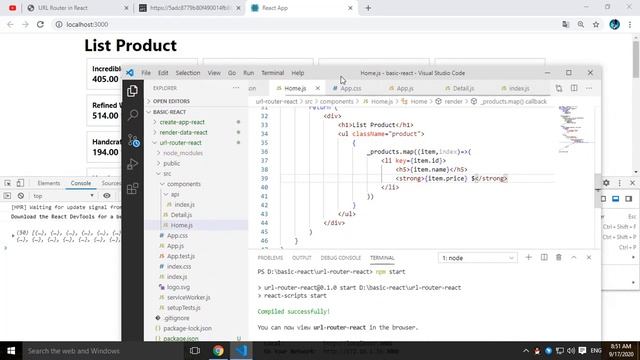
Task: Select the DevTools inspect element tool
Action: [x=7, y=183]
